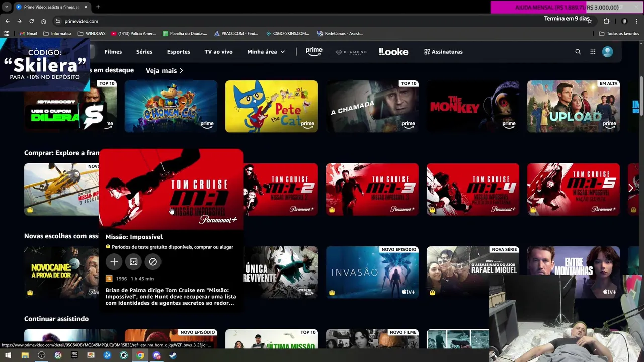Open the Séries menu

click(144, 52)
